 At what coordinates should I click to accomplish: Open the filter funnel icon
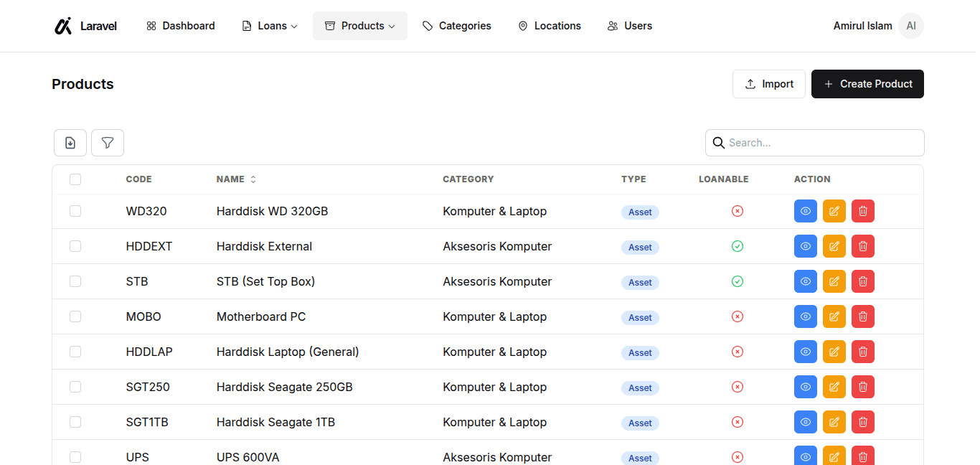108,143
